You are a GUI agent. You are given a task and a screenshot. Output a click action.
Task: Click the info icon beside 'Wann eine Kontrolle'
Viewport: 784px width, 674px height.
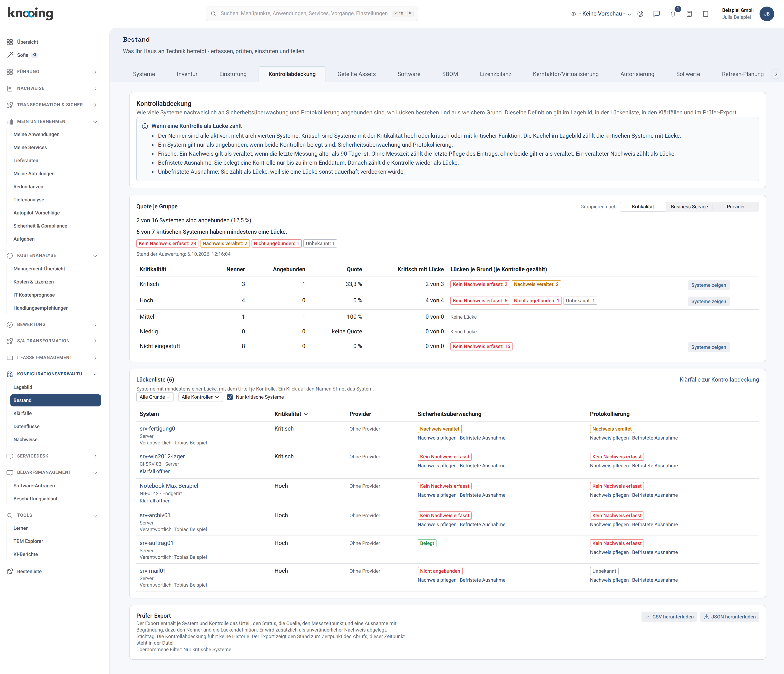tap(145, 126)
